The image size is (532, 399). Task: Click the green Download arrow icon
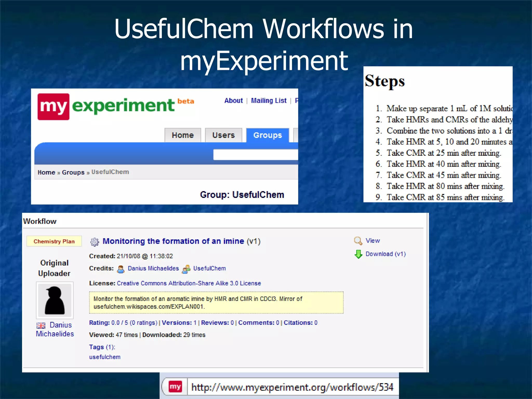click(358, 254)
